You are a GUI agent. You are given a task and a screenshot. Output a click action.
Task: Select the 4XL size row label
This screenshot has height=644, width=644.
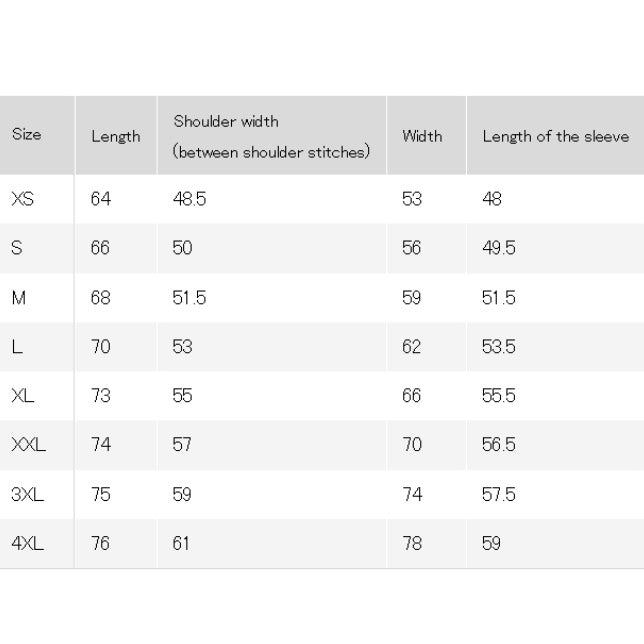tap(28, 543)
